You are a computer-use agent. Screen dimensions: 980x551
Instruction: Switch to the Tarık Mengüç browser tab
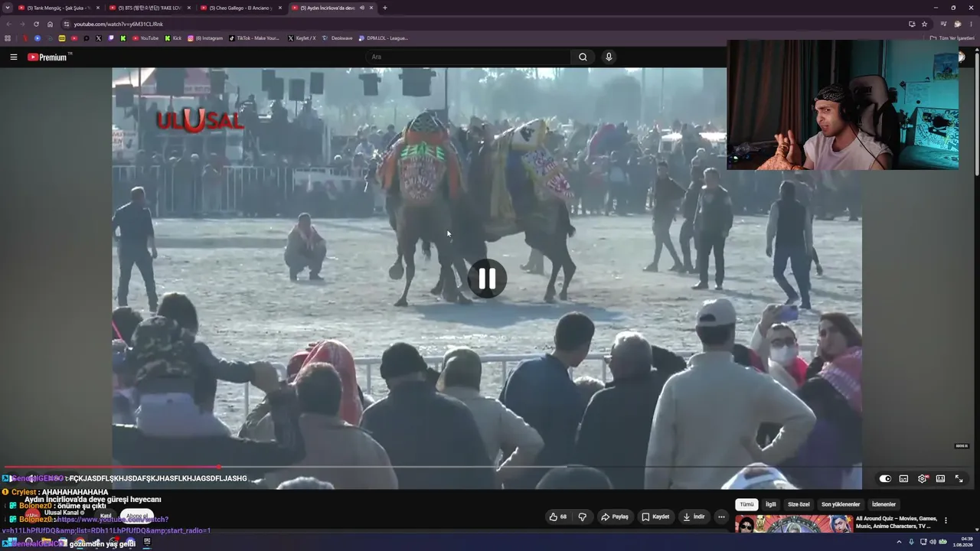58,8
